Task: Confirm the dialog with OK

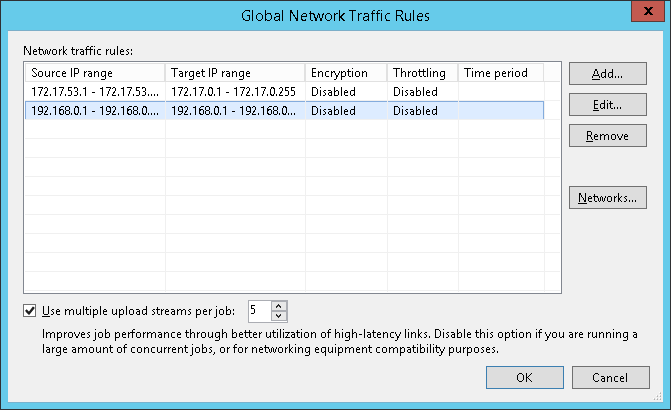Action: tap(525, 377)
